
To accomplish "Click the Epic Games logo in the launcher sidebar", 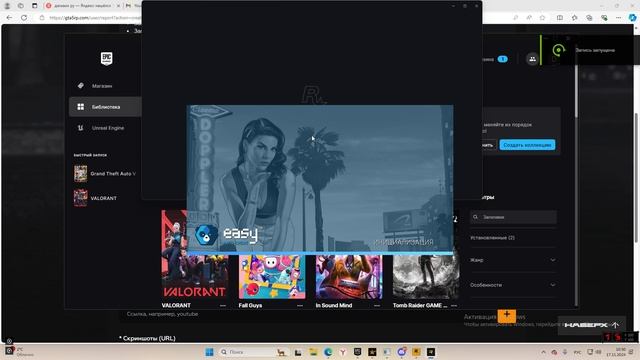I will pos(107,59).
